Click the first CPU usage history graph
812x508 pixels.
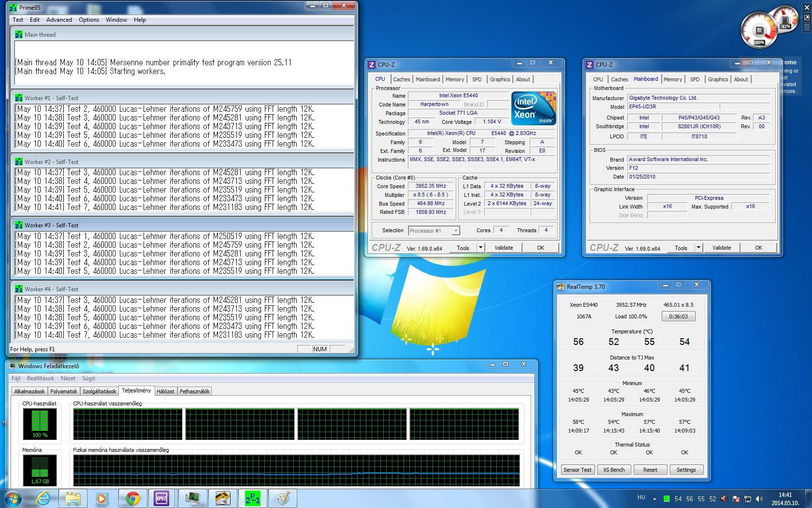[x=128, y=424]
